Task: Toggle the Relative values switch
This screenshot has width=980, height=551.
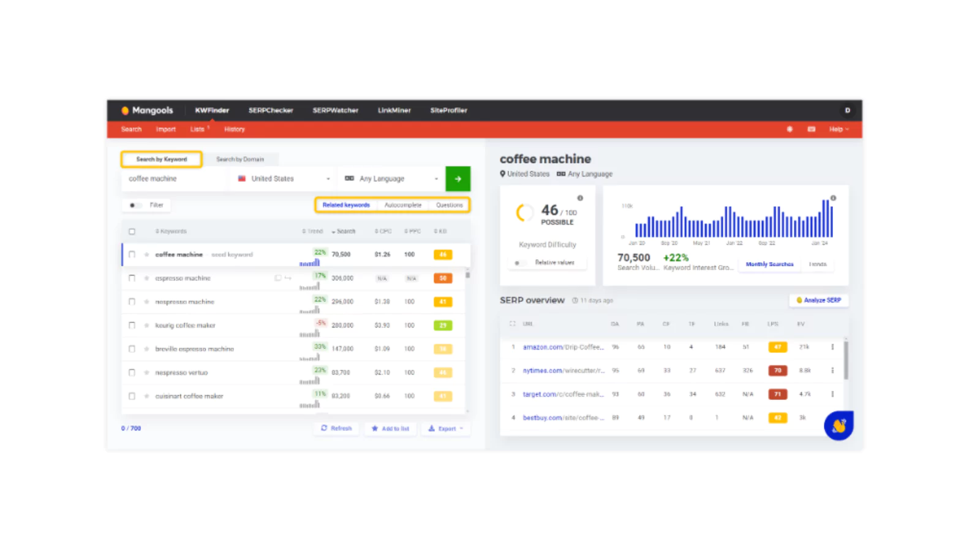Action: 521,263
